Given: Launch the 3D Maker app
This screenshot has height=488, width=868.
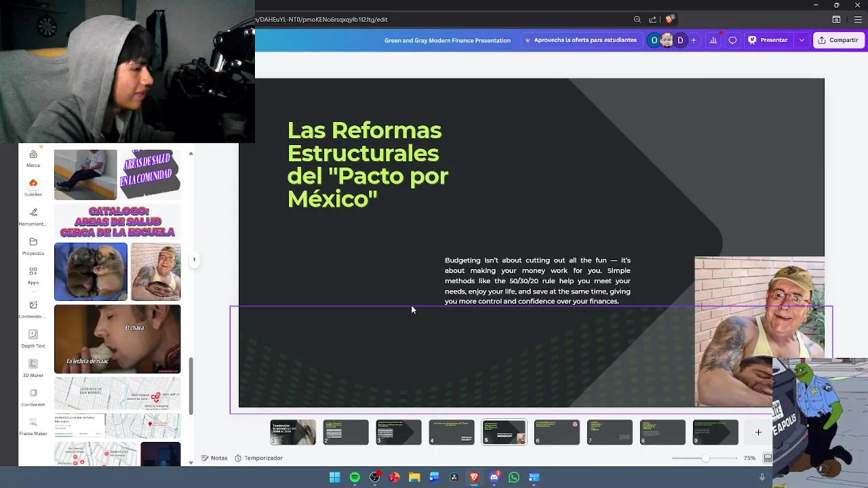Looking at the screenshot, I should click(33, 368).
